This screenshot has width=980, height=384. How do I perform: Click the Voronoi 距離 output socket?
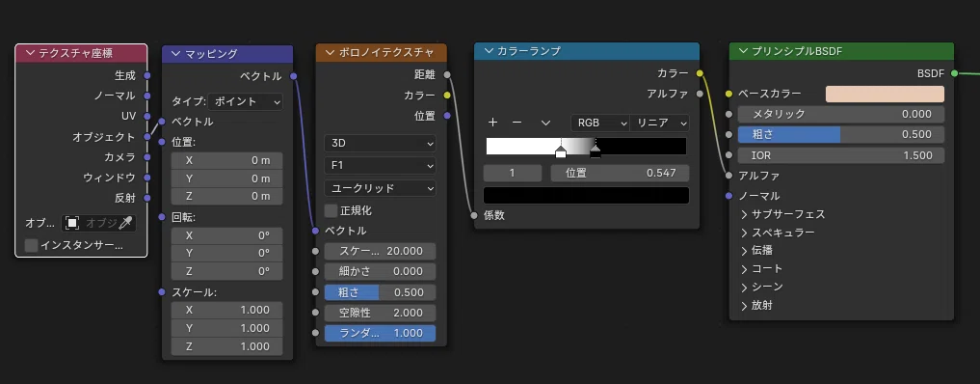coord(447,75)
